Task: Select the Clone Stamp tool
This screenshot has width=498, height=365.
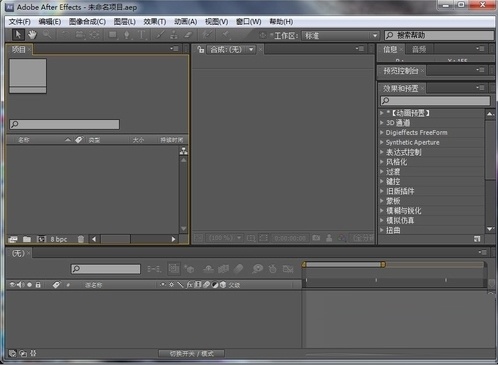Action: pyautogui.click(x=174, y=35)
